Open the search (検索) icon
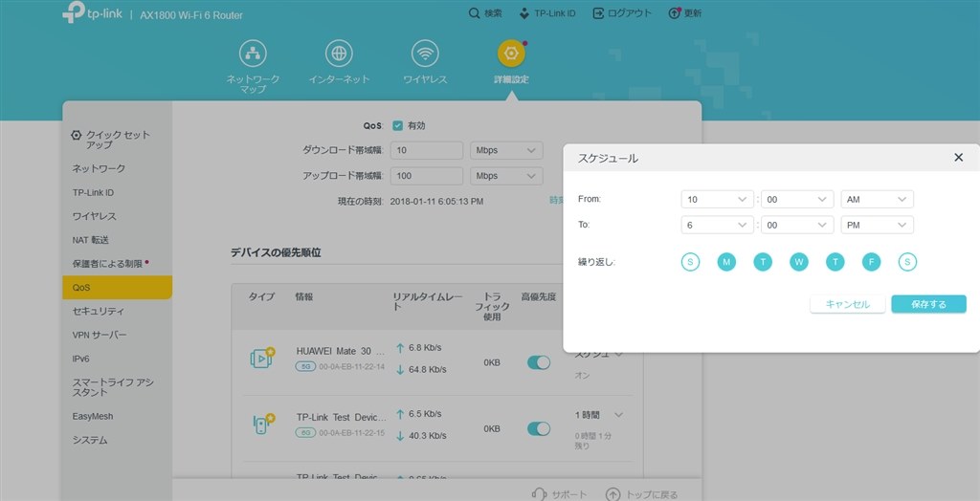 (x=475, y=13)
